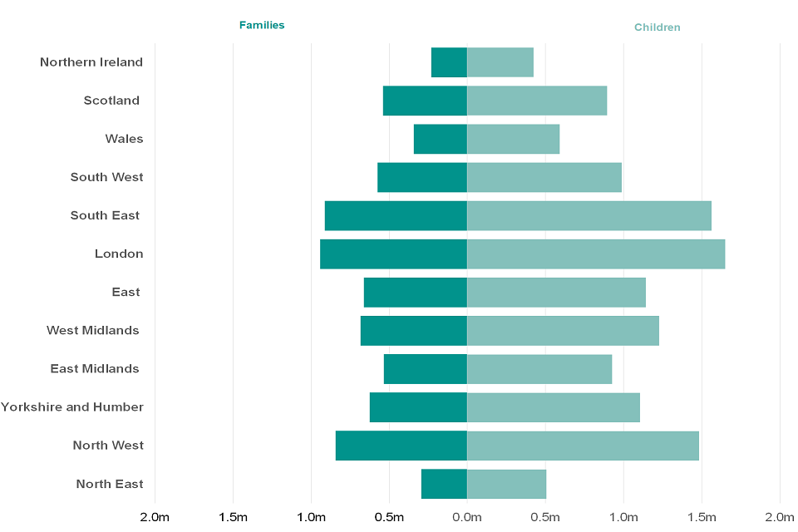
Task: Click the Northern Ireland region label
Action: pos(91,62)
